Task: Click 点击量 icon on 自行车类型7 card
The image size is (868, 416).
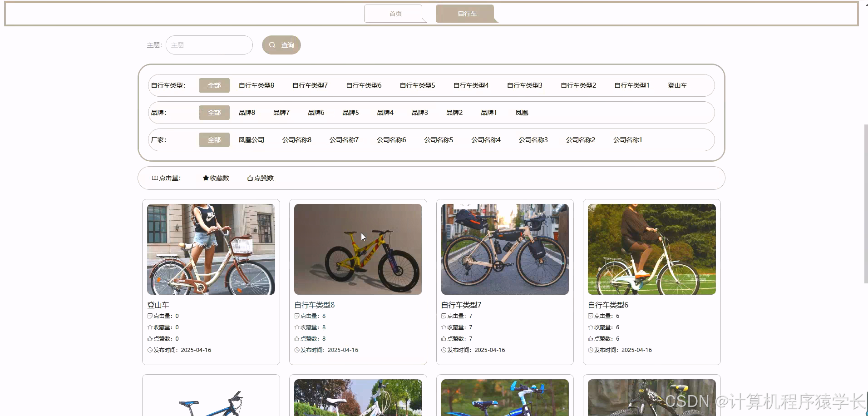Action: point(444,316)
